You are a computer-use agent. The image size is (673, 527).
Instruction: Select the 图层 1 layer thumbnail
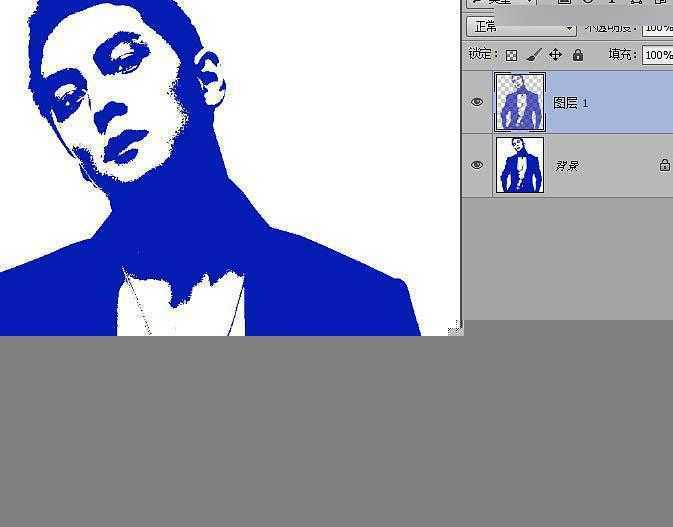pos(520,102)
